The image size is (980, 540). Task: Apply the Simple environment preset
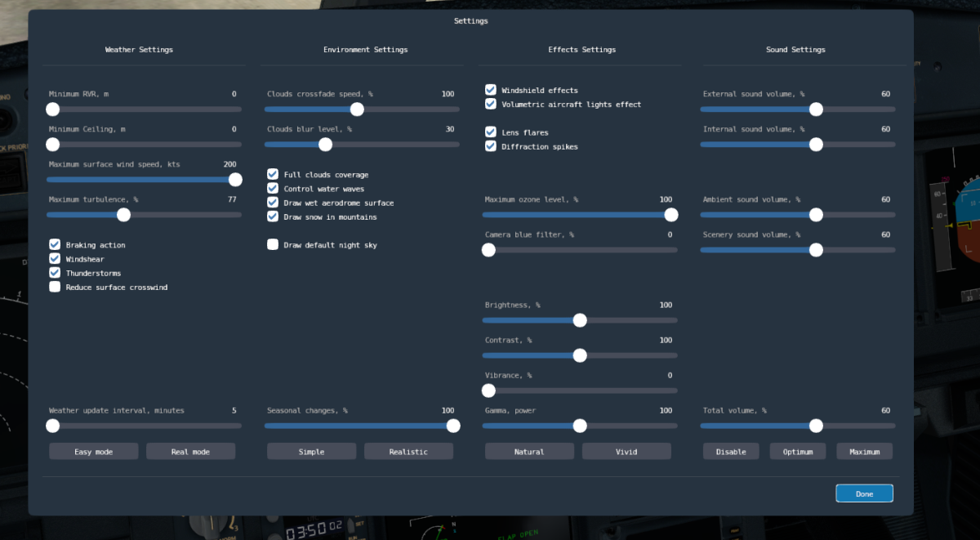(x=311, y=452)
